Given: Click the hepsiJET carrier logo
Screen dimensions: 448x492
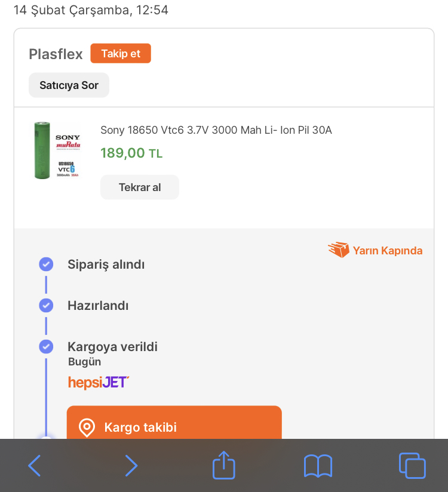Looking at the screenshot, I should tap(99, 382).
